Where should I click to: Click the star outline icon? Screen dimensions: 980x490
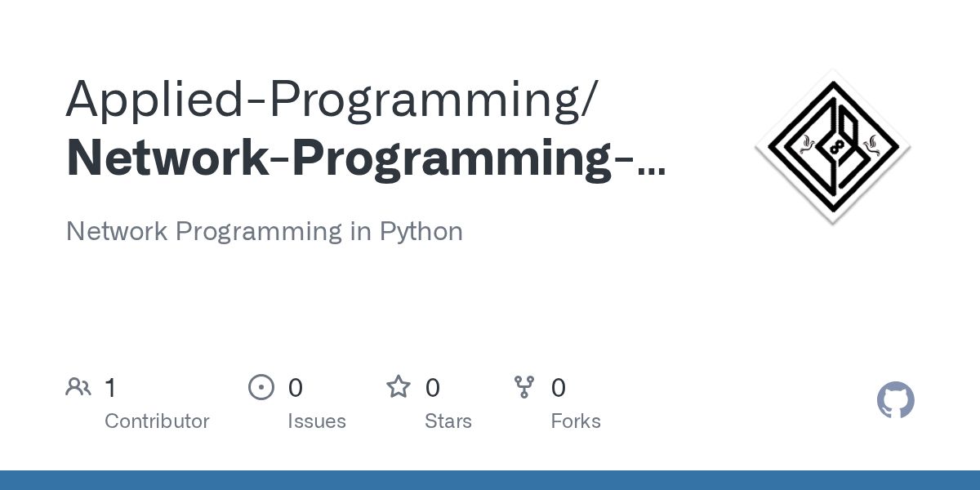399,386
